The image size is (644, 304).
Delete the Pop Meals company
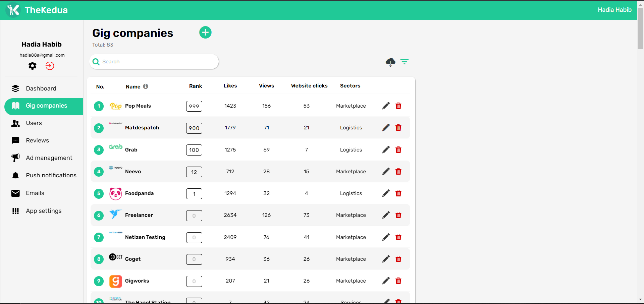[x=398, y=106]
